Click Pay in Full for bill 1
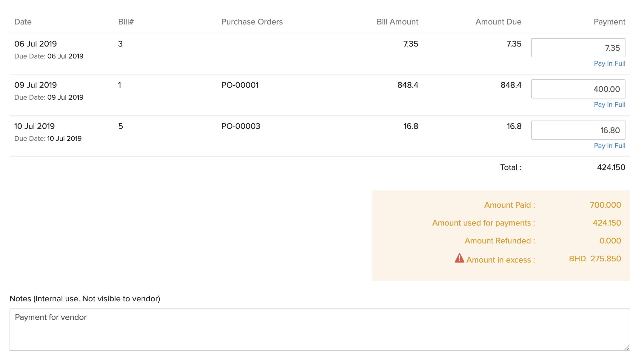The height and width of the screenshot is (364, 644). click(609, 104)
